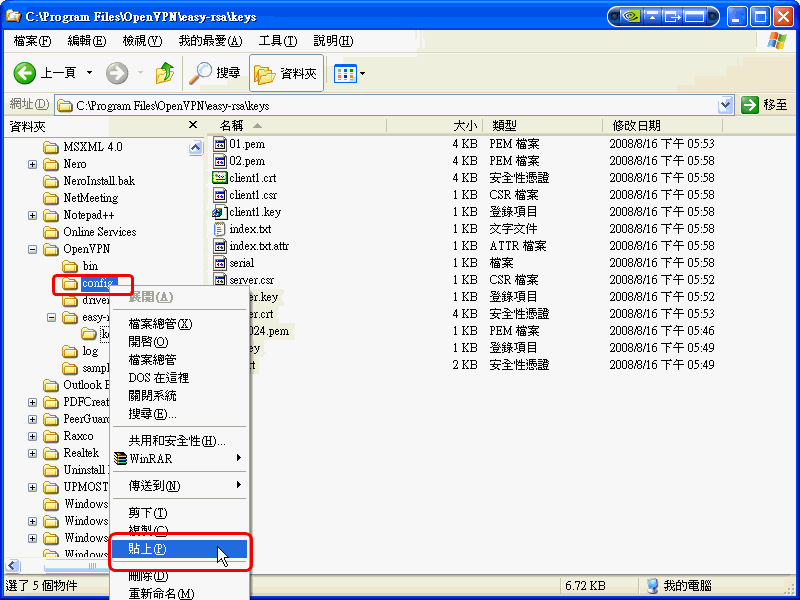Open the 編輯(E) menu

(87, 41)
